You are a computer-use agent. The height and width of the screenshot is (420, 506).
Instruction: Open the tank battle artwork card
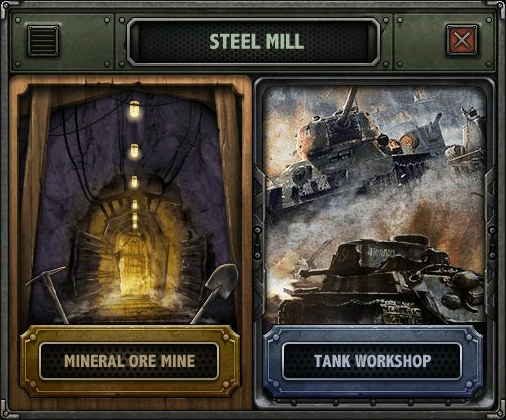(x=375, y=205)
